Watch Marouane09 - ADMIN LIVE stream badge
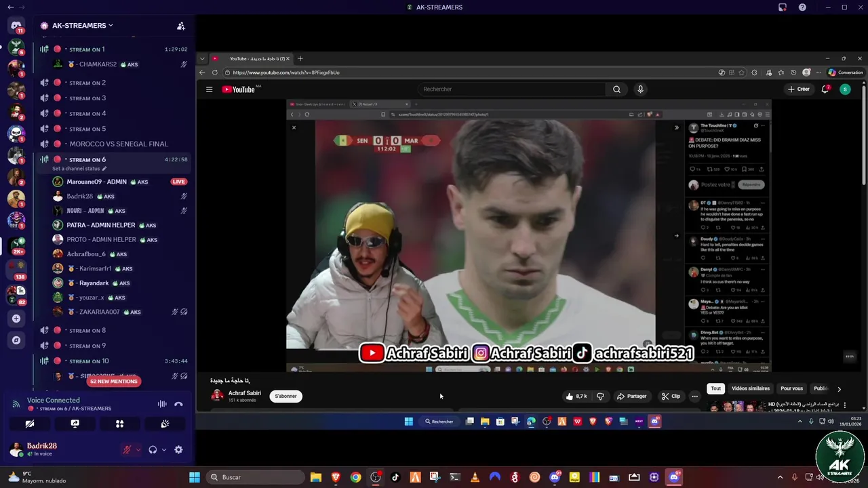868x488 pixels. point(178,182)
